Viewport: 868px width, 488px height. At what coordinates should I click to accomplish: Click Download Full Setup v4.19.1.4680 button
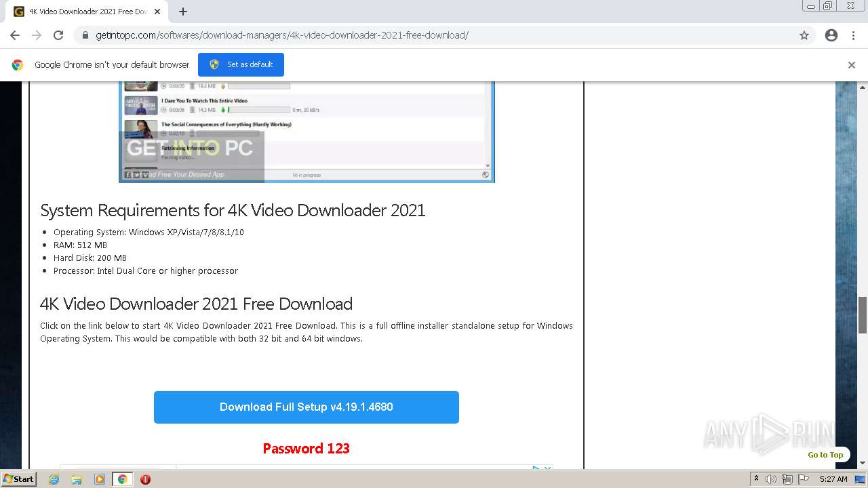pos(307,407)
